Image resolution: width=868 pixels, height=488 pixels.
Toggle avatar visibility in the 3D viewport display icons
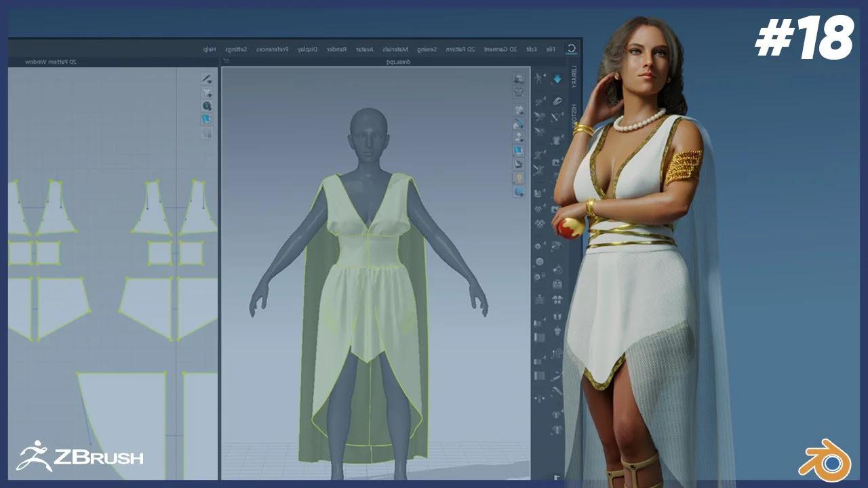(519, 178)
